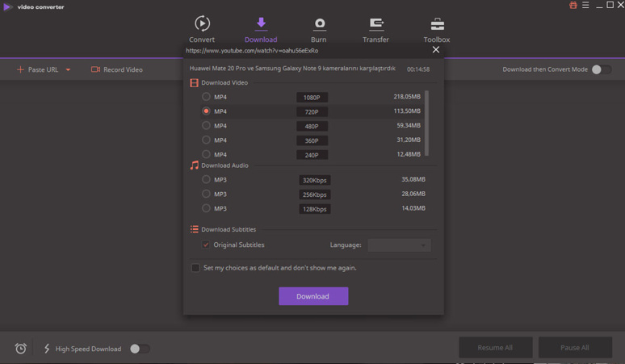Select MP3 128Kbps radio button
The image size is (625, 364).
(206, 208)
